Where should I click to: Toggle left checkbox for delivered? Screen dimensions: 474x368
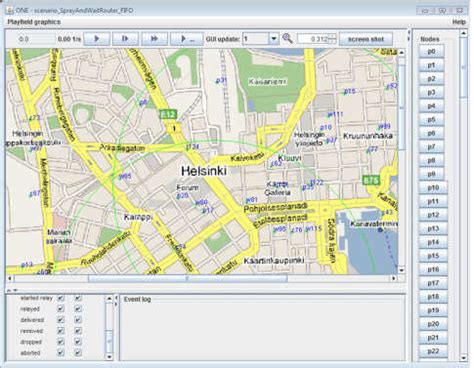pyautogui.click(x=61, y=320)
